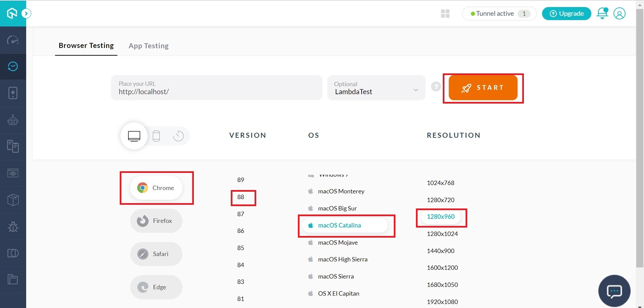Select the bug tracking icon in sidebar
Image resolution: width=644 pixels, height=308 pixels.
pyautogui.click(x=13, y=227)
